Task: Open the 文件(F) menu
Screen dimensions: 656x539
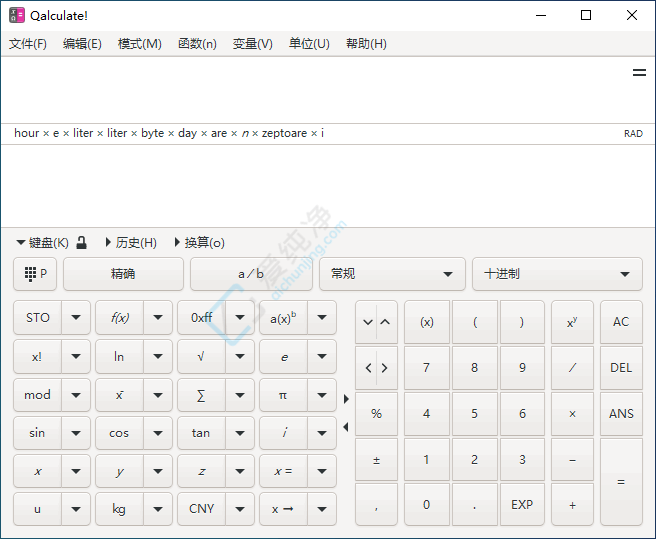Action: click(28, 44)
